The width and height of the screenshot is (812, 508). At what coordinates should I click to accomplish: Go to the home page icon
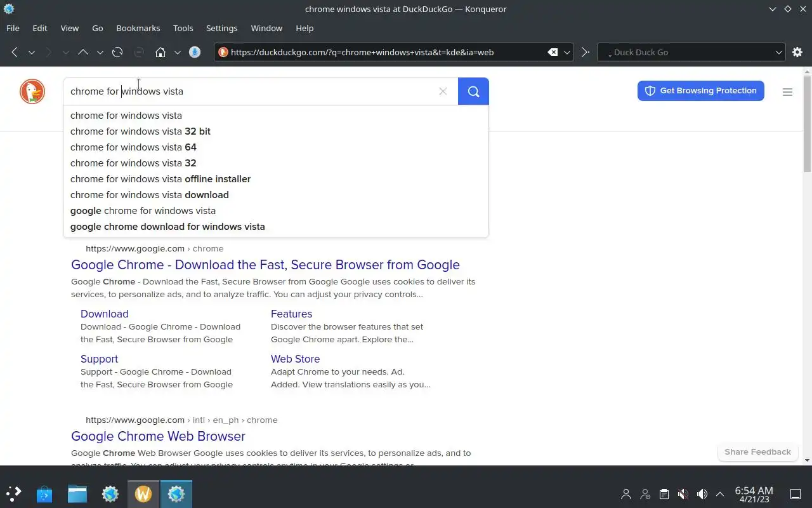click(x=160, y=52)
